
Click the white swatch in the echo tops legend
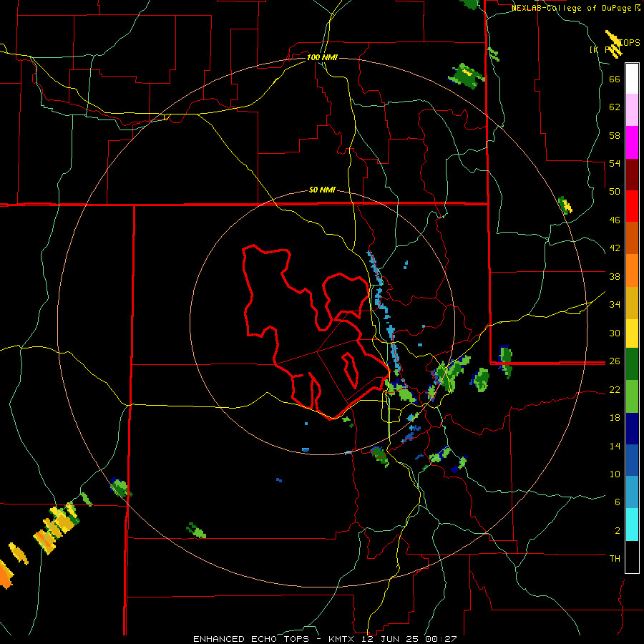click(x=632, y=79)
